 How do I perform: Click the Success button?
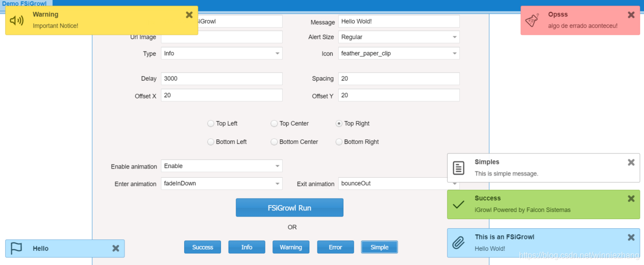click(203, 247)
